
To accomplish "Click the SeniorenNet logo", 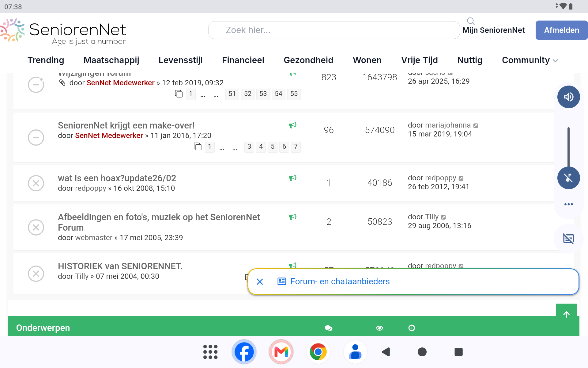I will point(63,32).
